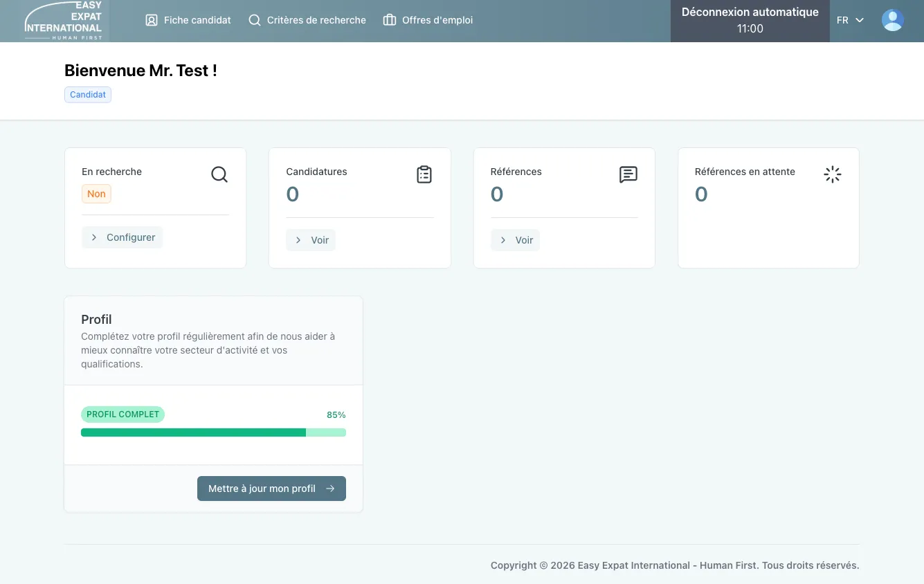Click the search icon in En recherche card
The width and height of the screenshot is (924, 584).
tap(219, 174)
